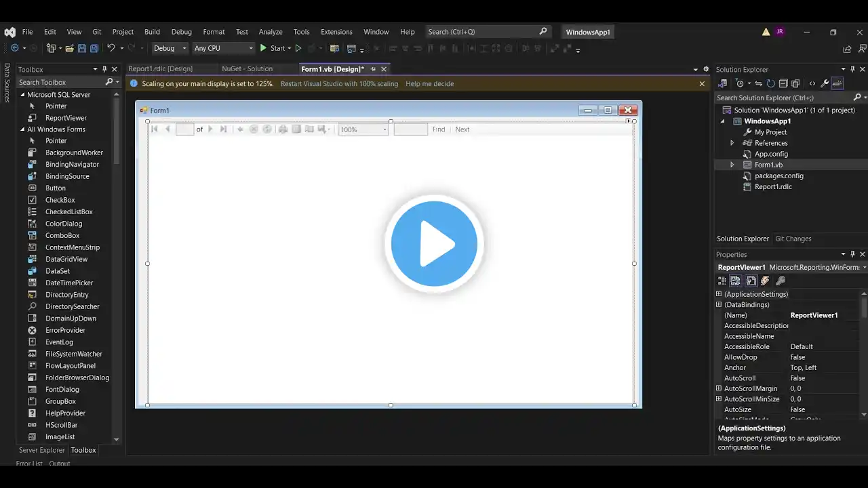868x488 pixels.
Task: Show Properties panel in Categorized view
Action: click(x=723, y=281)
